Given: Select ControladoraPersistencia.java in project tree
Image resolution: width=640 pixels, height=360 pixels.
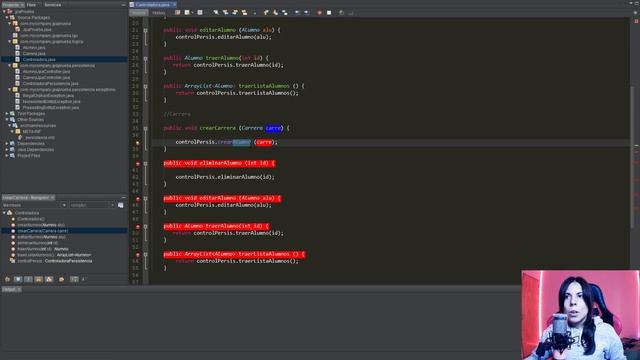Looking at the screenshot, I should click(50, 83).
